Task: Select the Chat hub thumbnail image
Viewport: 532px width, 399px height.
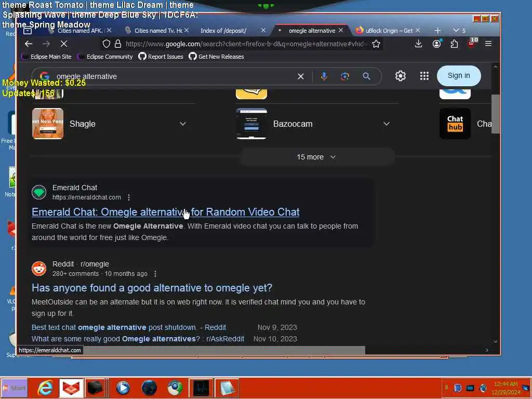Action: [455, 124]
